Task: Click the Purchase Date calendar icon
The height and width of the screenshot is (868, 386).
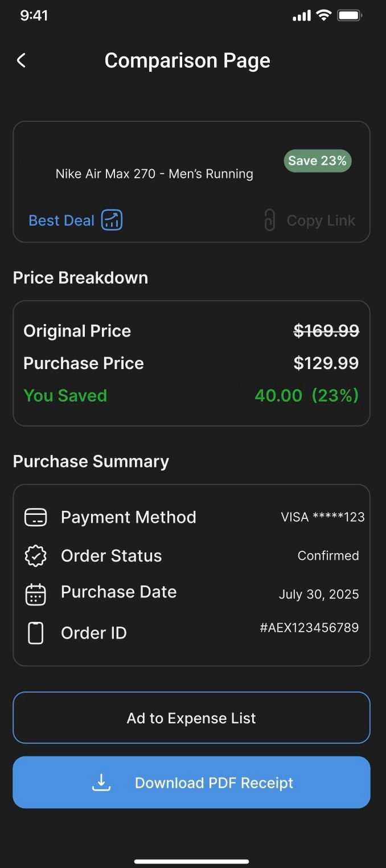Action: point(35,594)
